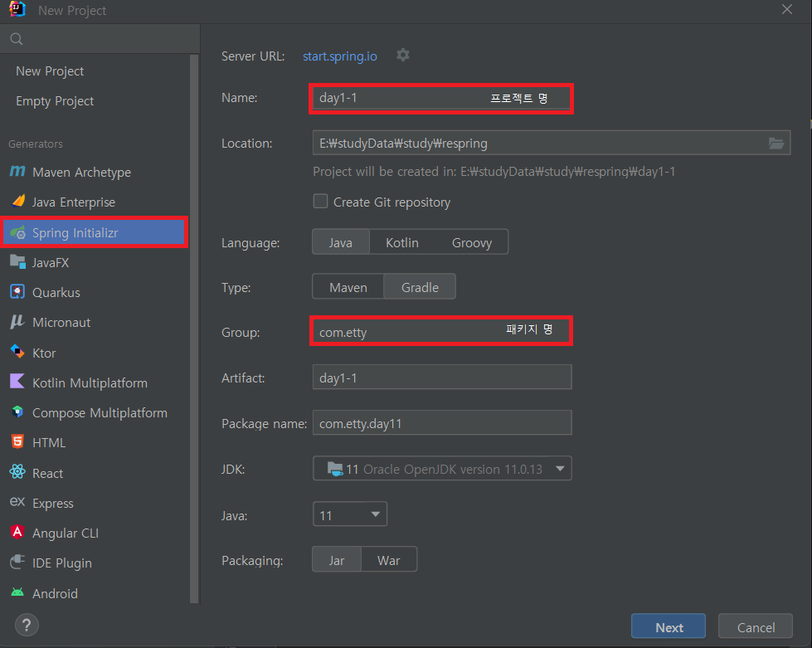Select Android generator row

pos(95,593)
